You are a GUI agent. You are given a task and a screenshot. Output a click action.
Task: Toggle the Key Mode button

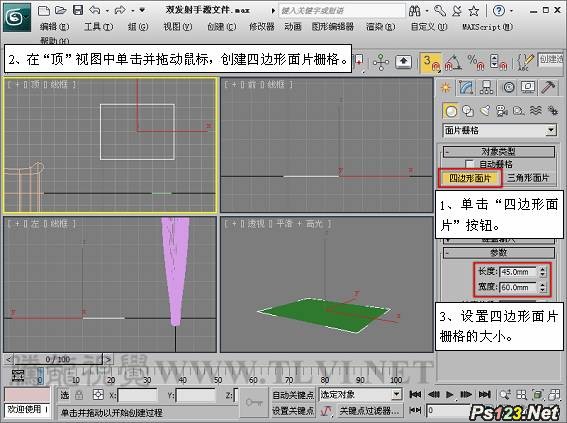[x=415, y=410]
